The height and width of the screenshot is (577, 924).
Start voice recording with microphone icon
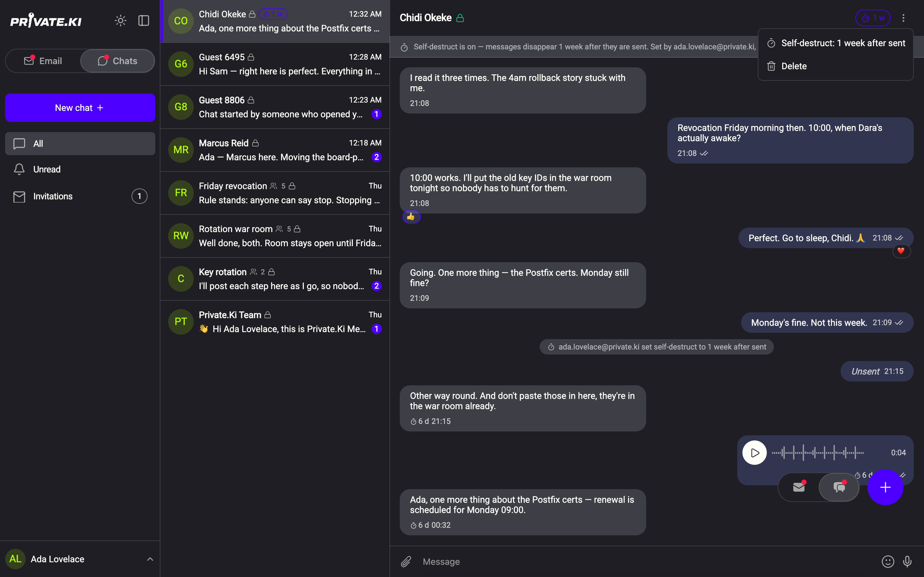tap(908, 561)
